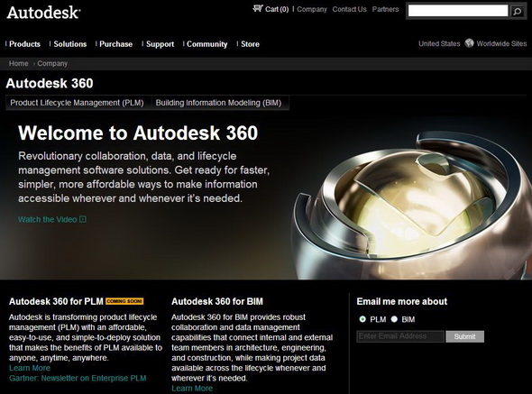The width and height of the screenshot is (532, 394).
Task: Open the Products menu
Action: click(x=24, y=44)
